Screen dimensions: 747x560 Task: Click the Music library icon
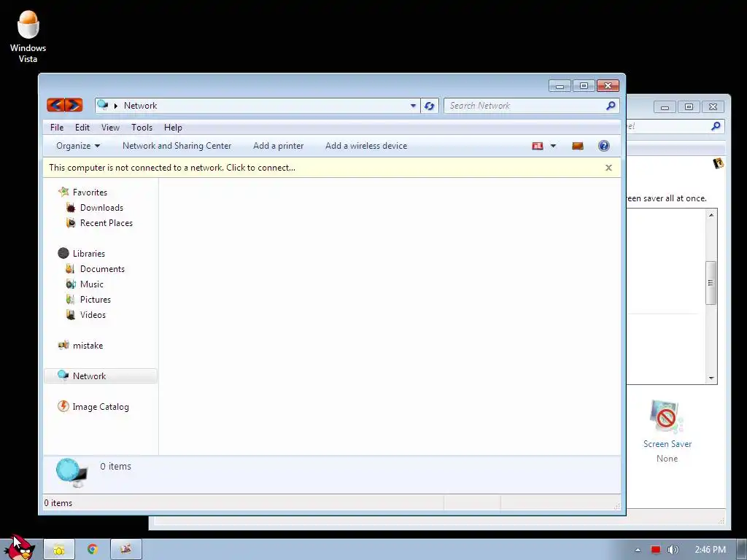(x=71, y=284)
